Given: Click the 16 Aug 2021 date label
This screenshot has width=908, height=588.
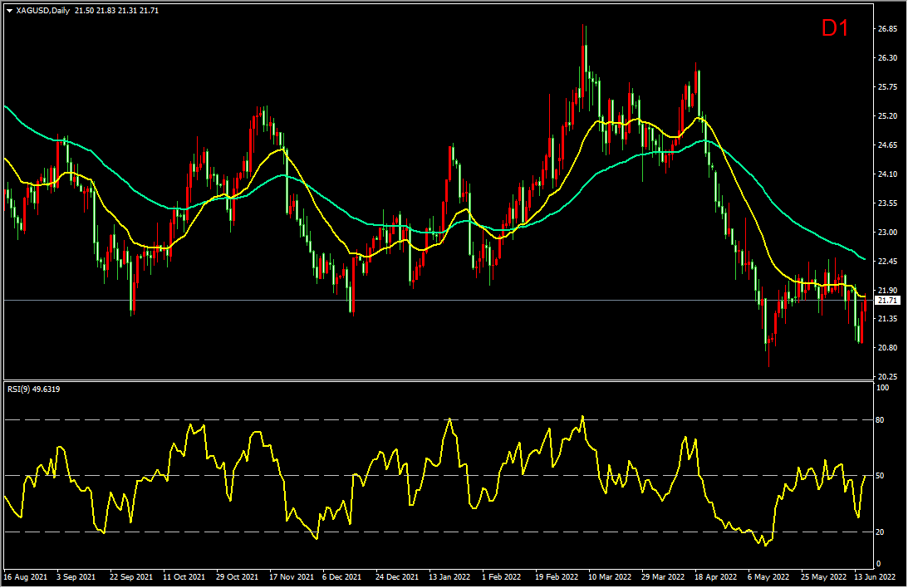Looking at the screenshot, I should 26,577.
